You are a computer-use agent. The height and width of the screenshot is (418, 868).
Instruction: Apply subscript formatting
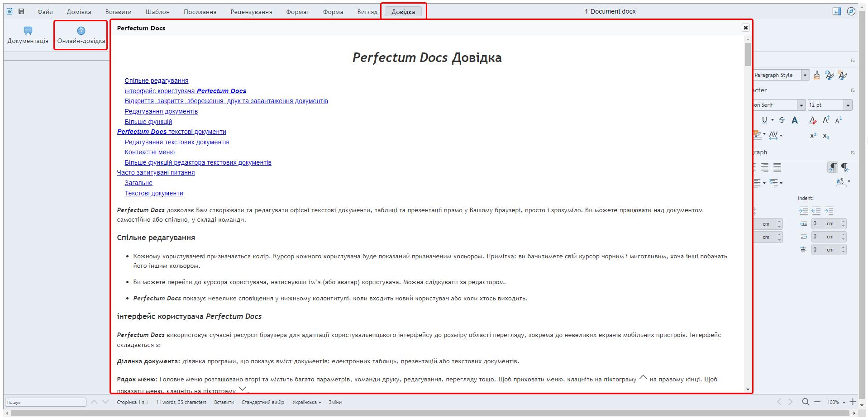pyautogui.click(x=826, y=136)
